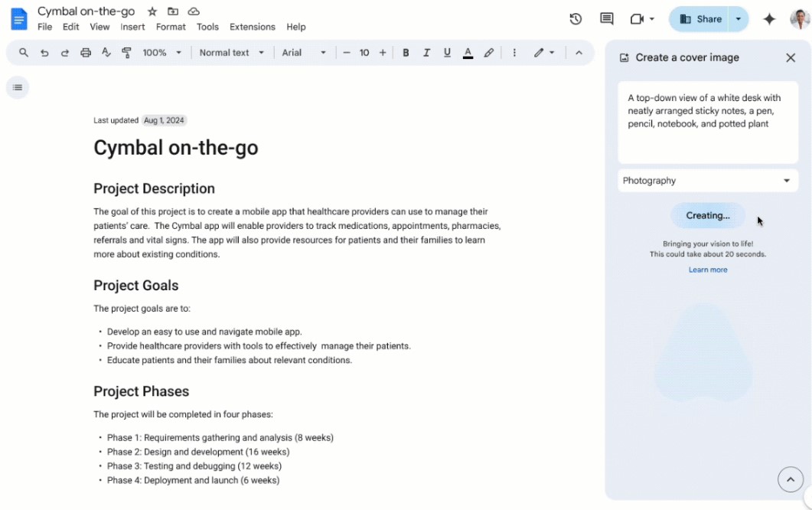This screenshot has width=812, height=510.
Task: Collapse the toolbar menus with chevron
Action: [579, 52]
